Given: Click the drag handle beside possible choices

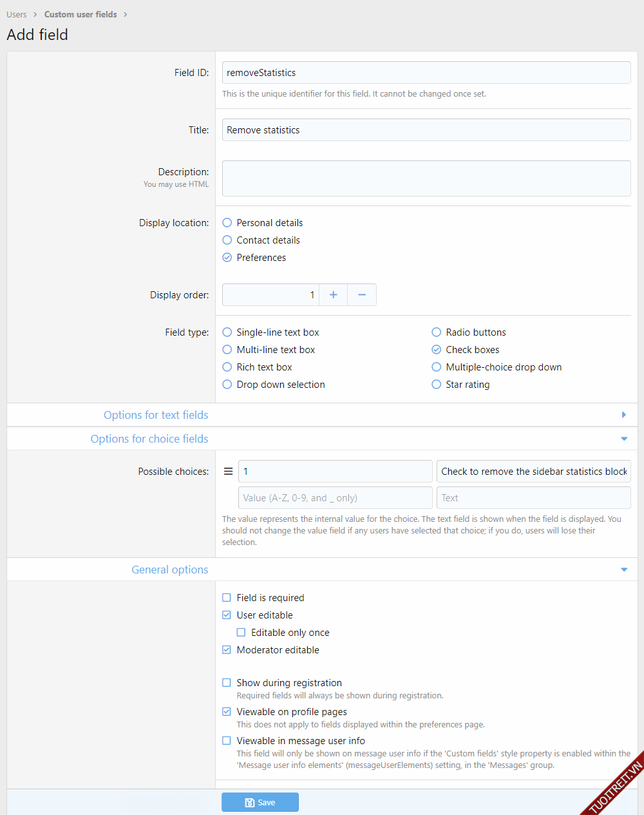Looking at the screenshot, I should (x=228, y=472).
